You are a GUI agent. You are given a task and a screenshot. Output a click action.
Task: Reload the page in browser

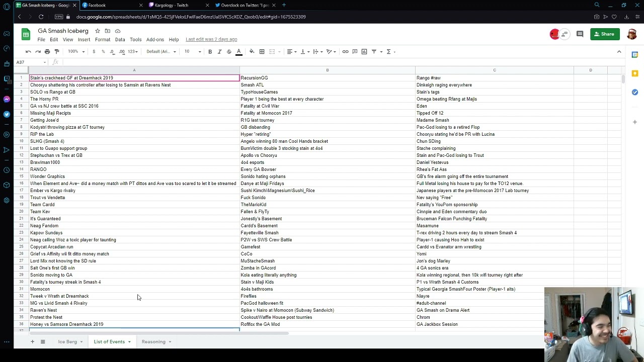(x=41, y=17)
